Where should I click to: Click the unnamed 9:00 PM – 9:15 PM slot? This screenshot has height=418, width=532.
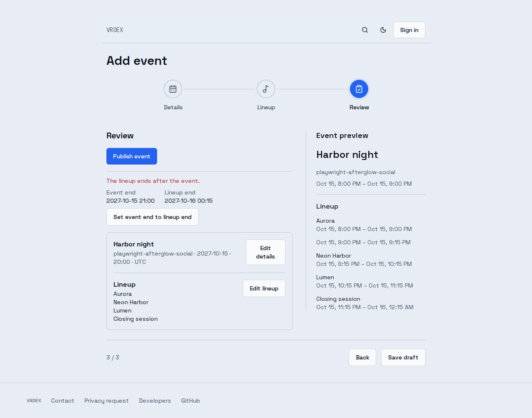[363, 242]
